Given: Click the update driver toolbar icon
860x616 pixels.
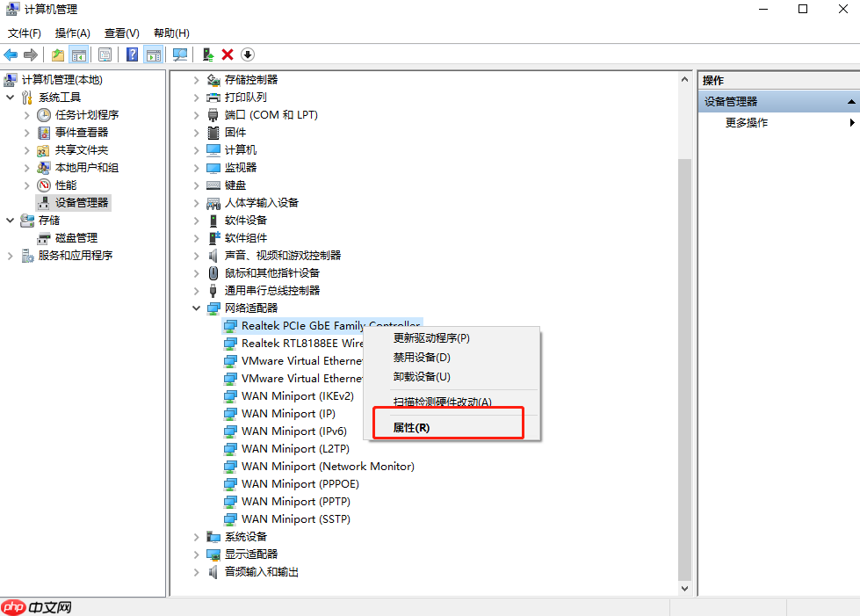Looking at the screenshot, I should point(208,54).
